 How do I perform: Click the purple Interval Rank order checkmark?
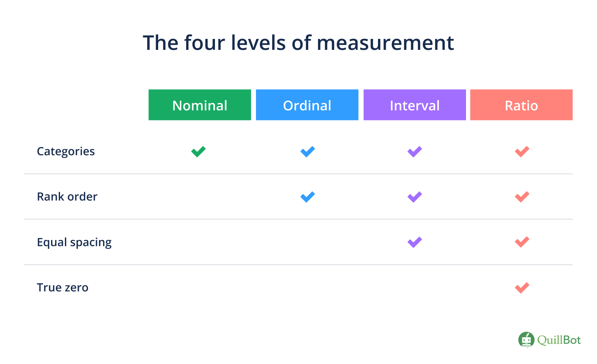tap(414, 197)
